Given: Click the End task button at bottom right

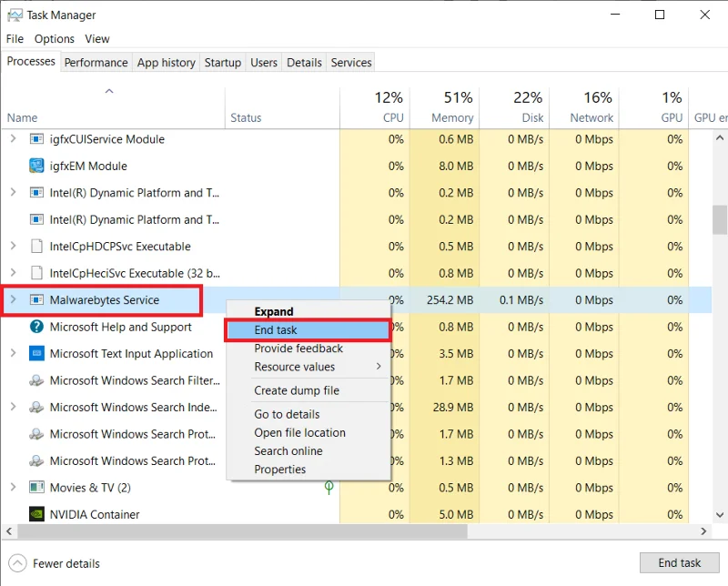Looking at the screenshot, I should point(679,562).
